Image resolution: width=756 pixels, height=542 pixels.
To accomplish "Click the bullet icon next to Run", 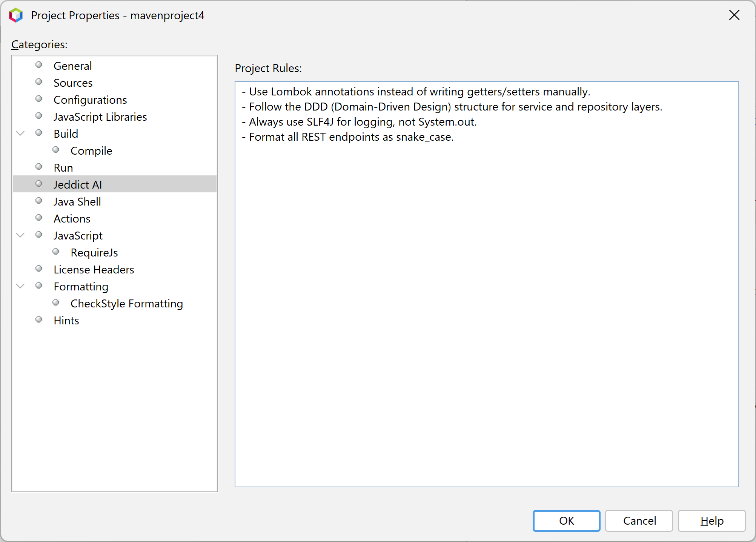I will tap(39, 167).
